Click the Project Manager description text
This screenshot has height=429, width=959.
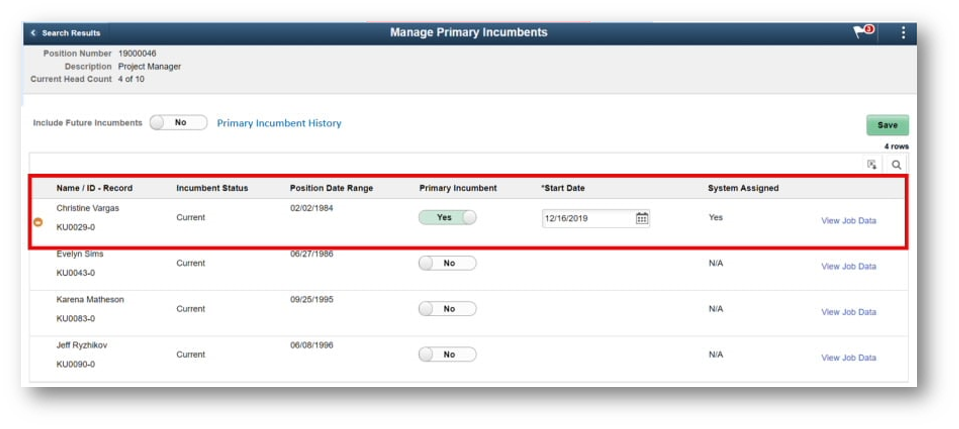(149, 67)
